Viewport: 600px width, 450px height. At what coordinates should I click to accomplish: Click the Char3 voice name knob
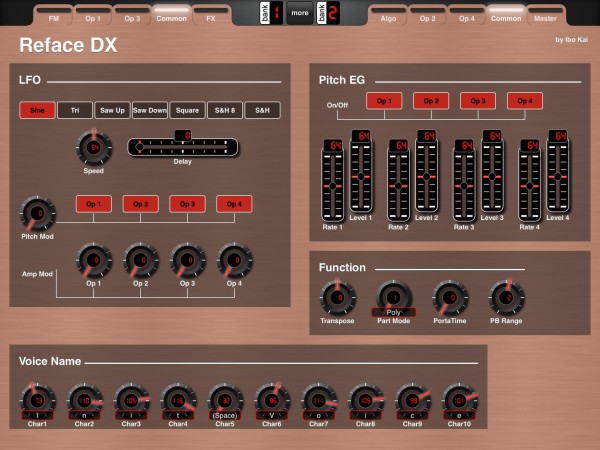coord(131,399)
